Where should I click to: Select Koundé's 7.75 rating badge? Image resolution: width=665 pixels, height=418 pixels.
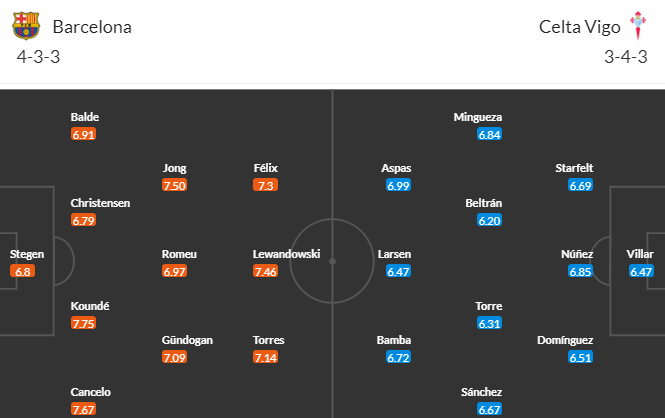pyautogui.click(x=83, y=323)
